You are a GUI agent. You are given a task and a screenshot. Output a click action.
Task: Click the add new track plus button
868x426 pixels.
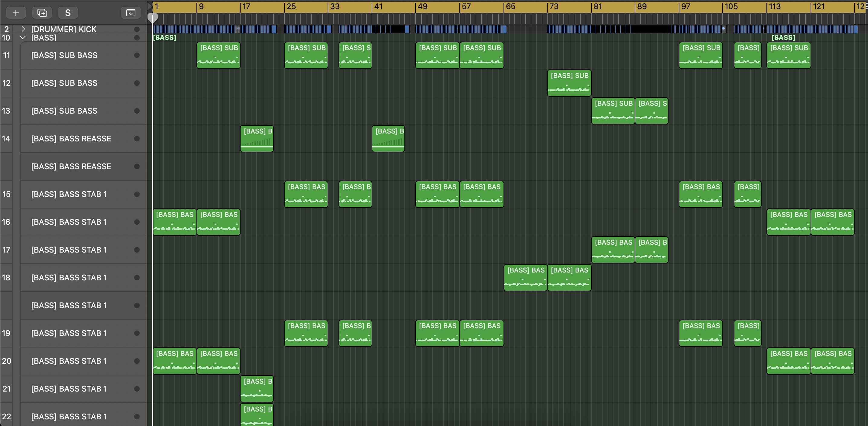15,13
